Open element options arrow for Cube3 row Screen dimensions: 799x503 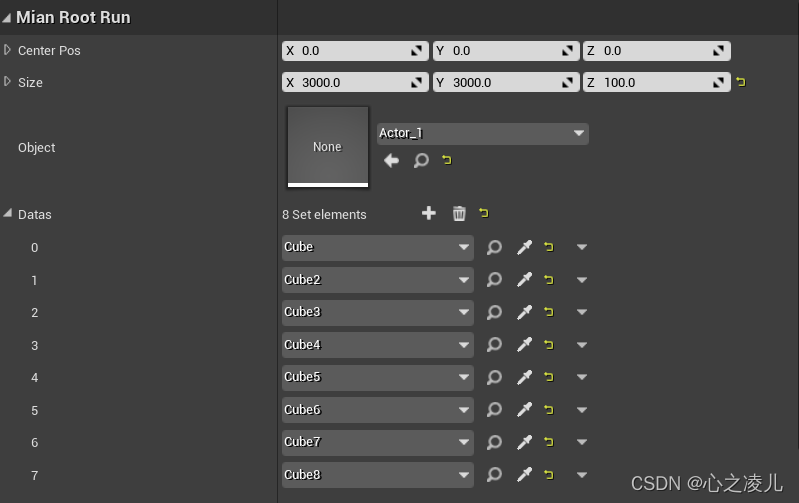coord(582,312)
